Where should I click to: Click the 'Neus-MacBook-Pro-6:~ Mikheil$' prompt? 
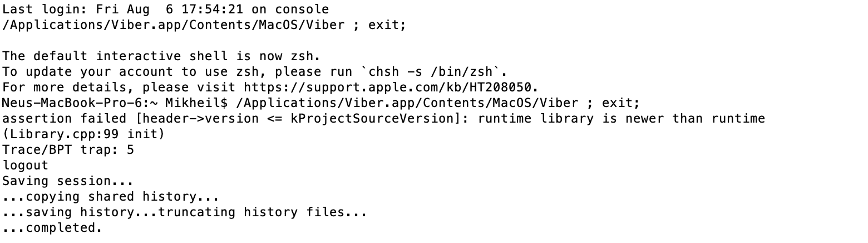point(115,103)
